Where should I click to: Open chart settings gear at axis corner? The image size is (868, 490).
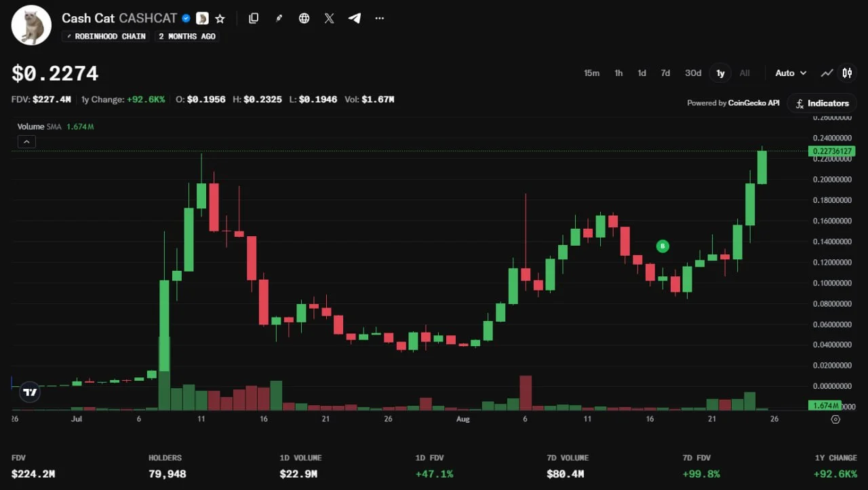[835, 419]
